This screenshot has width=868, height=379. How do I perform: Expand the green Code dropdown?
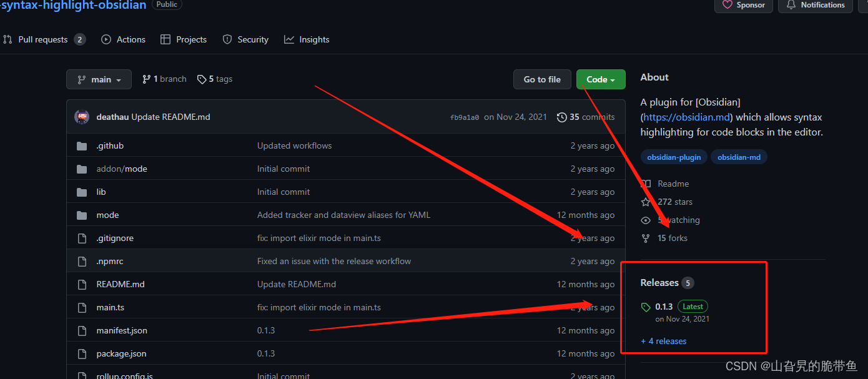601,79
